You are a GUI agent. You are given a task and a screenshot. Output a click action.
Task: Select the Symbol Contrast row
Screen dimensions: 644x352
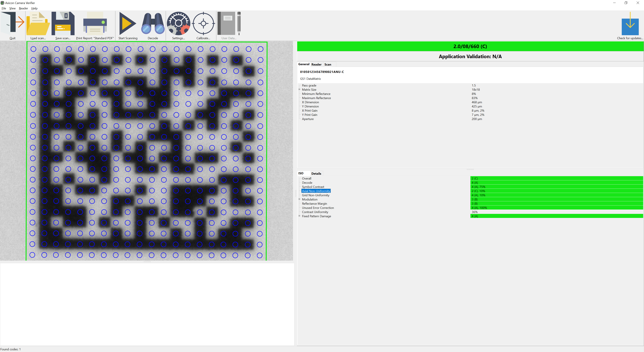coord(313,187)
